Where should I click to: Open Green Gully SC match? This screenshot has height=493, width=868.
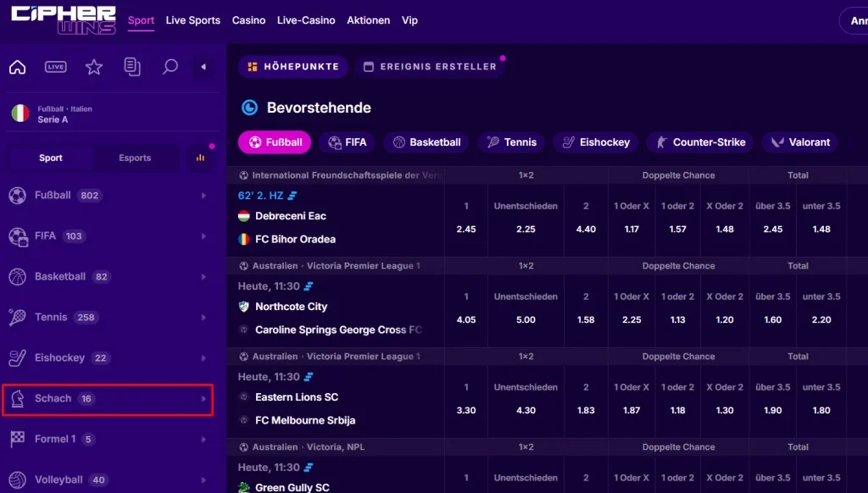point(292,487)
